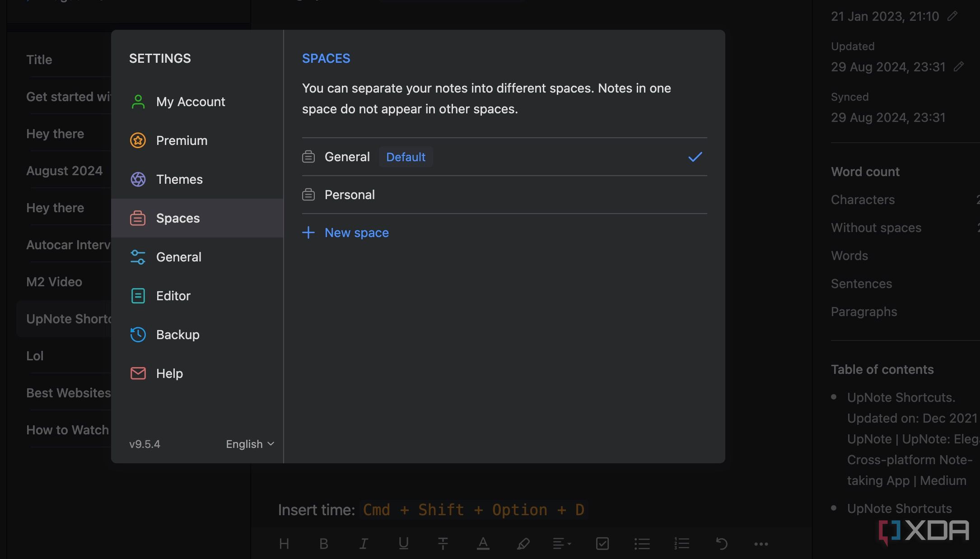Click the Editor document icon
Image resolution: width=980 pixels, height=559 pixels.
pos(138,296)
